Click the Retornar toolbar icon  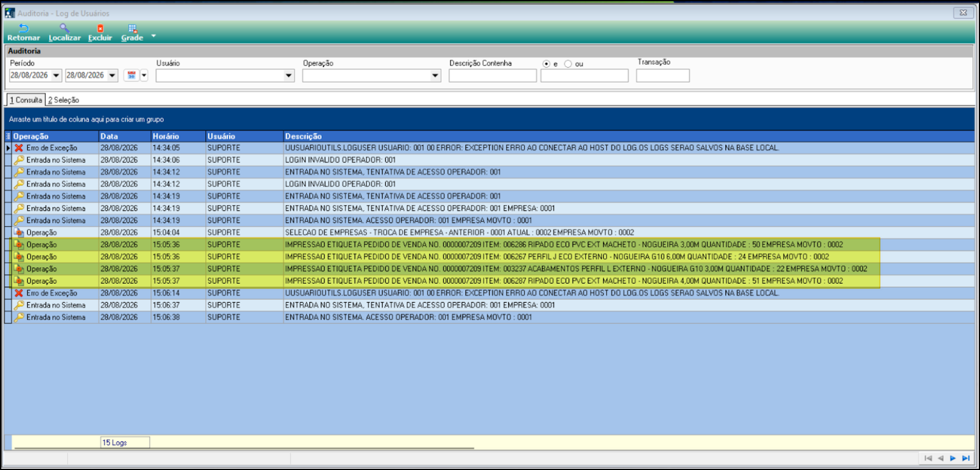click(24, 28)
